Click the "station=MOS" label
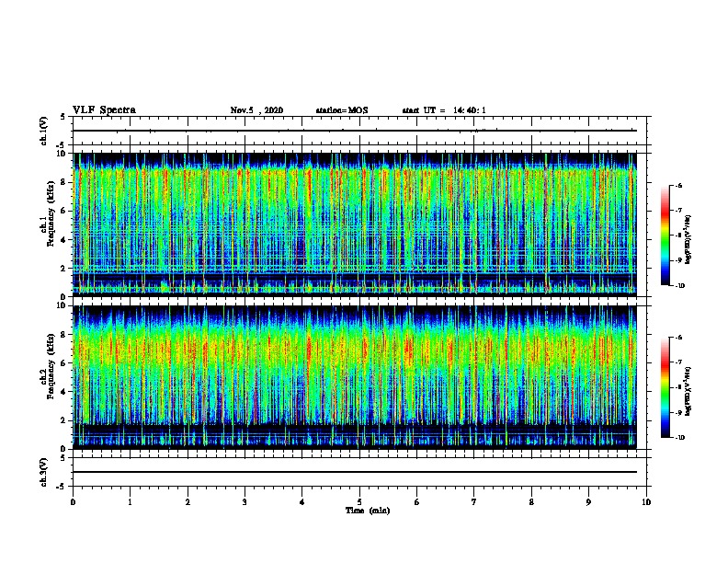Viewport: 728px width, 563px height. click(342, 110)
